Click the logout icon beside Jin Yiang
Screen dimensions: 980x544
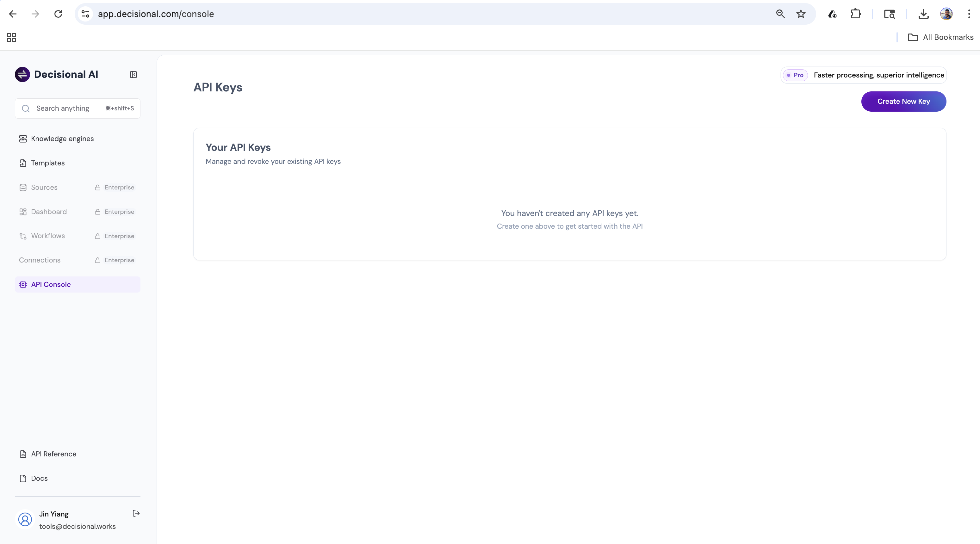pyautogui.click(x=136, y=514)
